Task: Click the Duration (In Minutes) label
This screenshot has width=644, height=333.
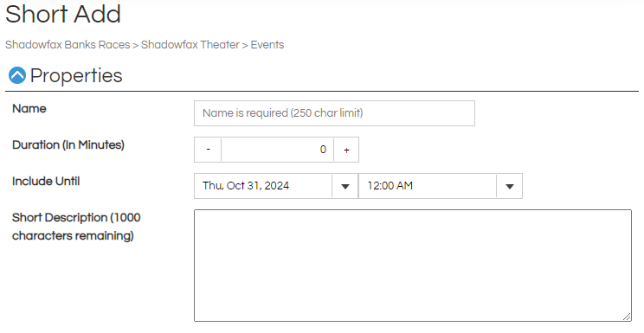Action: [x=68, y=145]
